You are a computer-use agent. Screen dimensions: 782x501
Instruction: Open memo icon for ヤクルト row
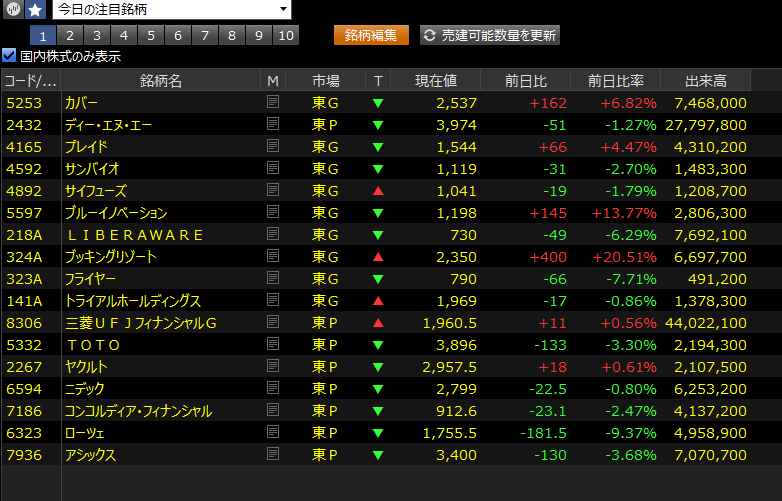click(273, 366)
